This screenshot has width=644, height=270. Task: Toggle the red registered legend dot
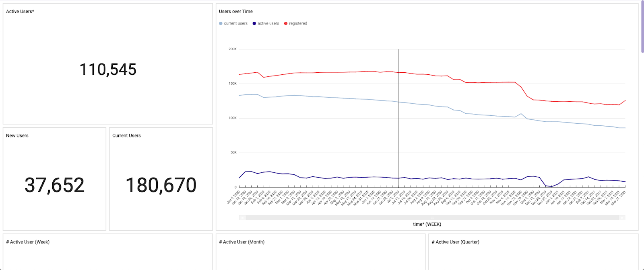[x=286, y=24]
